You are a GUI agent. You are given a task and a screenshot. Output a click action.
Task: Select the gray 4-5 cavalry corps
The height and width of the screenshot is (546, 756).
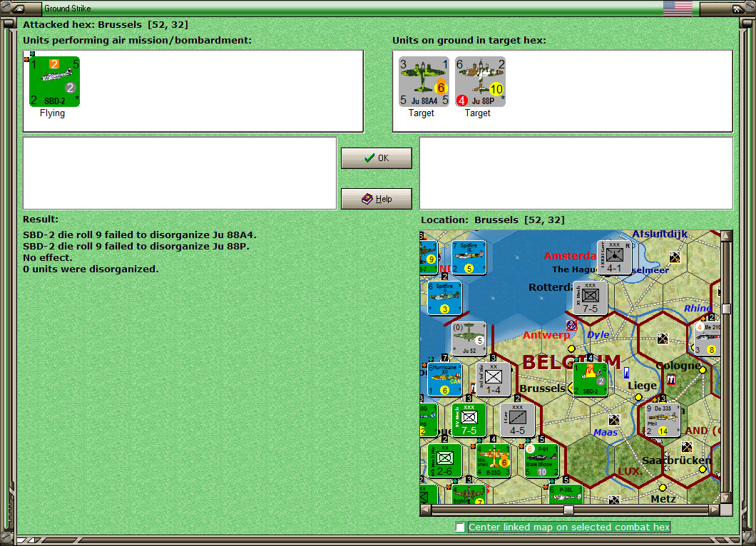[517, 420]
